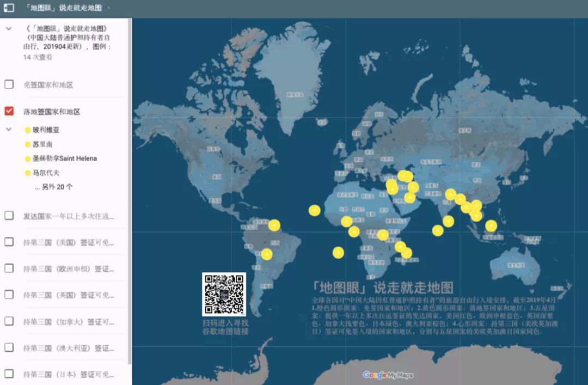Enable the 持第三国（日本）签证 layer checkbox

[x=9, y=374]
